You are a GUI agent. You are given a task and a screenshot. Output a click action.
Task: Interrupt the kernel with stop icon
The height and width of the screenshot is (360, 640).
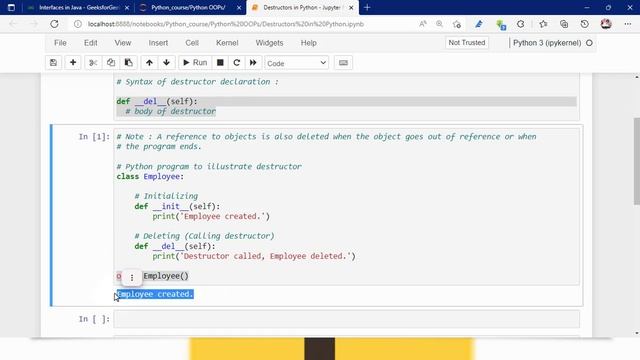click(220, 63)
